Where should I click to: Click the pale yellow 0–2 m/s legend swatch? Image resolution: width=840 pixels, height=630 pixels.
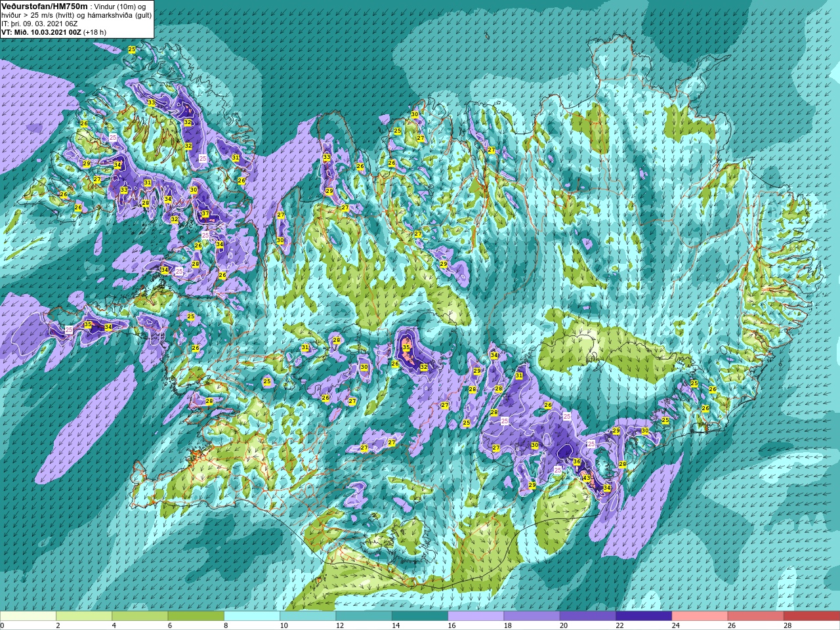click(28, 616)
